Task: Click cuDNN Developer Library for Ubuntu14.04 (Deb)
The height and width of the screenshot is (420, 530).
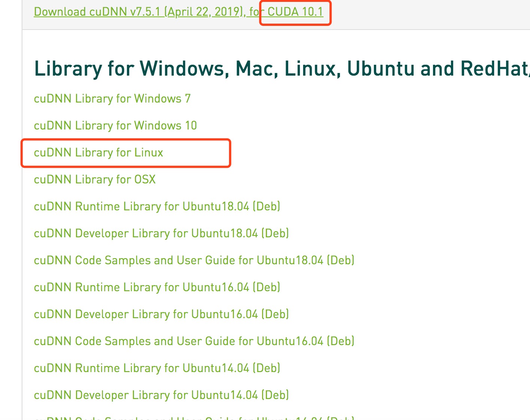Action: [161, 395]
